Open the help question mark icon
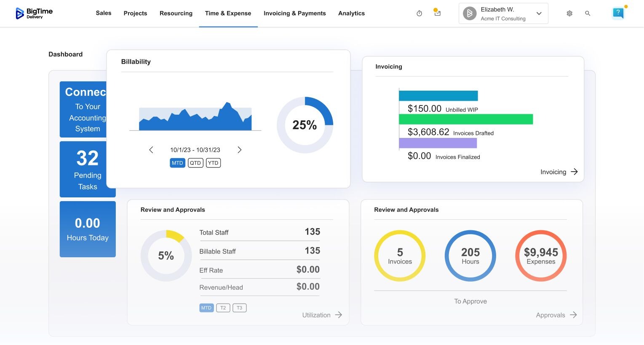 point(617,13)
